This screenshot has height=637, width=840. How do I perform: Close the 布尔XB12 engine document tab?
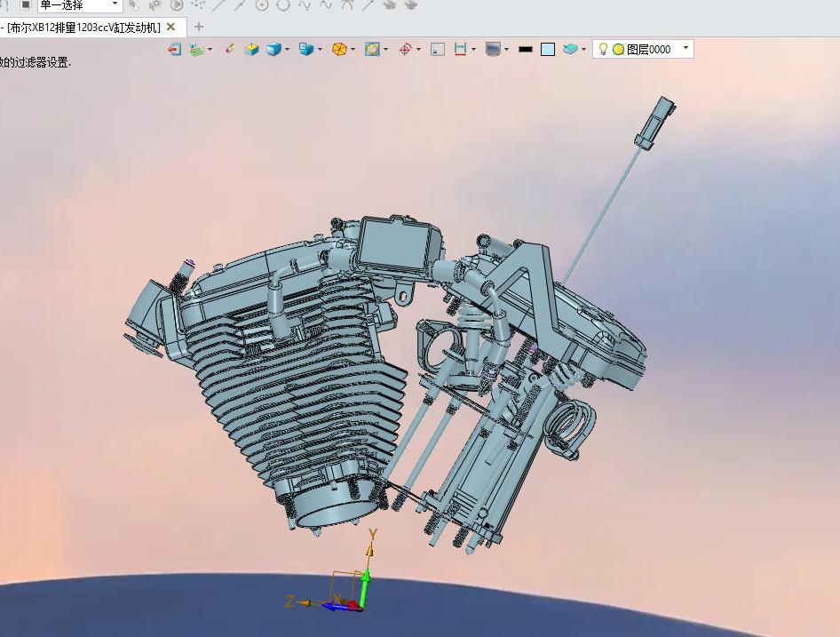(x=170, y=27)
